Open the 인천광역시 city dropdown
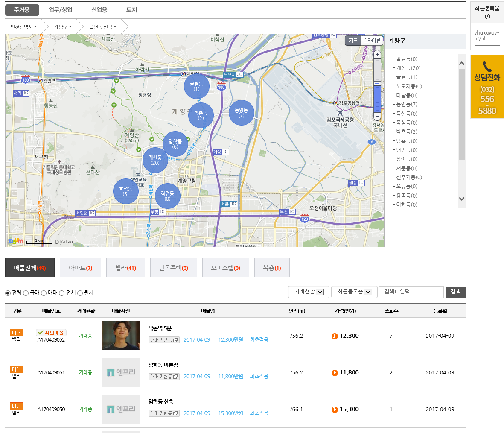This screenshot has width=504, height=433. tap(23, 27)
